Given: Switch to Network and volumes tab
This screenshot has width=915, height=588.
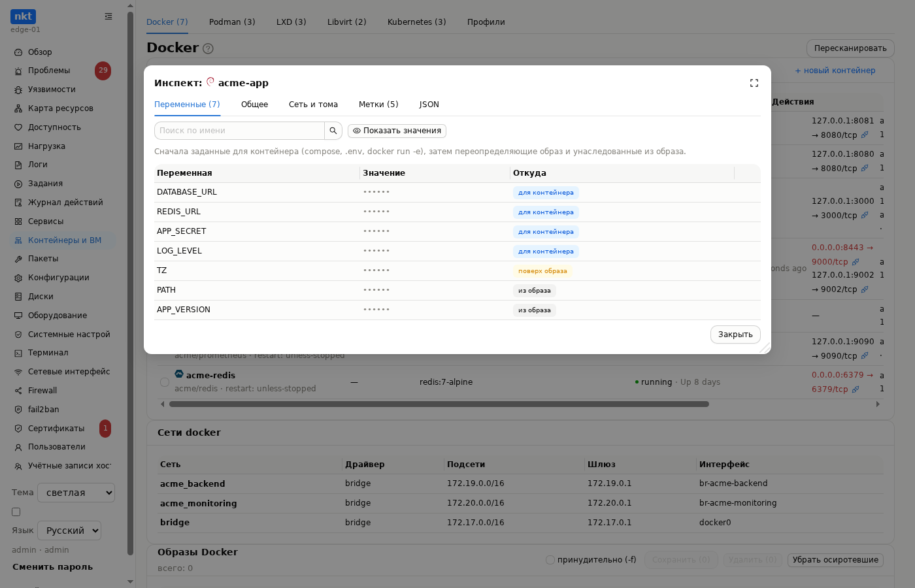Looking at the screenshot, I should click(x=313, y=105).
